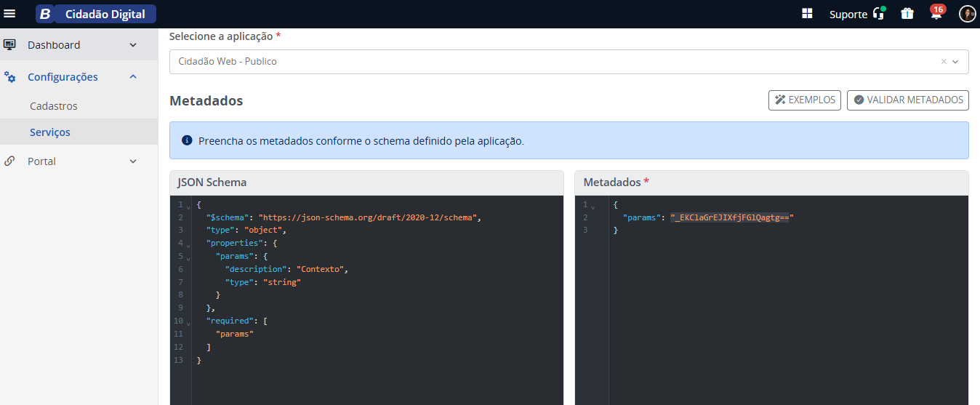The width and height of the screenshot is (980, 405).
Task: Open Portal in the sidebar
Action: coord(79,161)
